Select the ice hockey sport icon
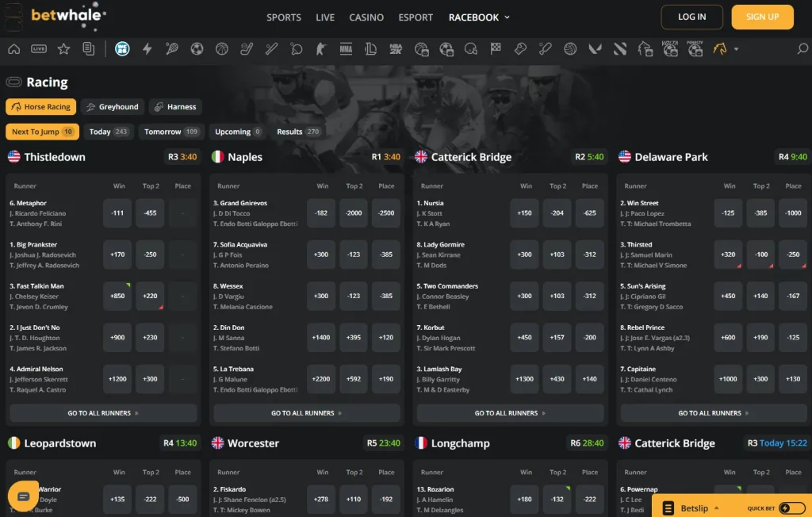The width and height of the screenshot is (812, 517). coord(247,48)
